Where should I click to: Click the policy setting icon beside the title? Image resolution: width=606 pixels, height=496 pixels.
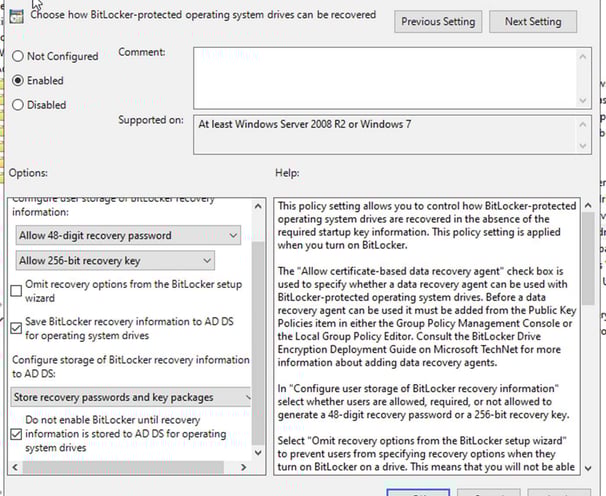click(x=17, y=16)
